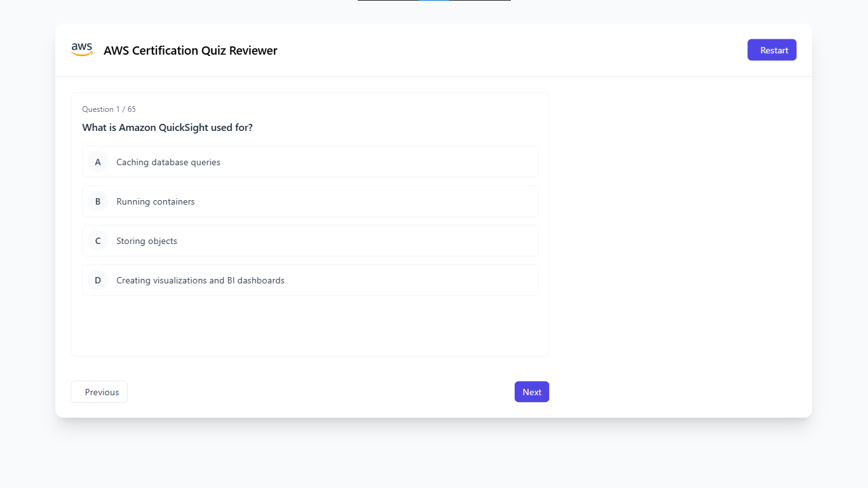Click the letter D option badge

(x=98, y=280)
